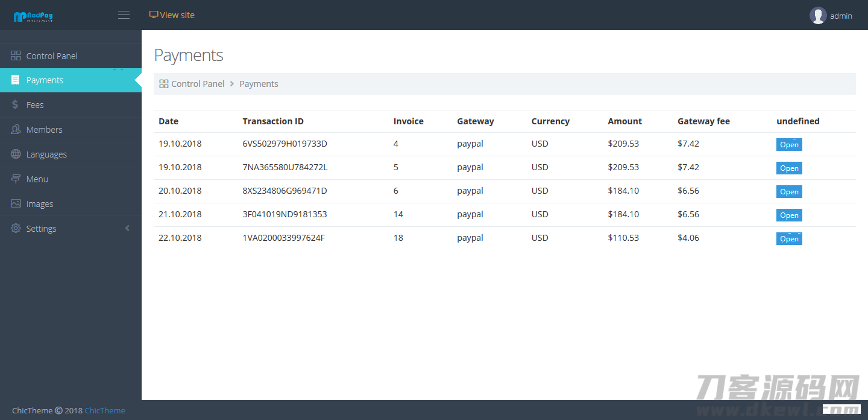Expand the Settings submenu chevron
Viewport: 868px width, 420px height.
[x=127, y=229]
